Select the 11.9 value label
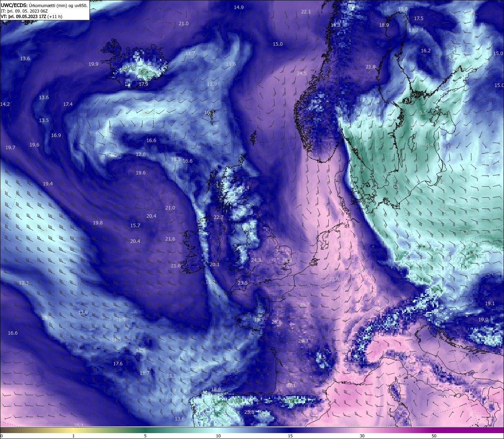Image resolution: width=504 pixels, height=439 pixels. (212, 84)
